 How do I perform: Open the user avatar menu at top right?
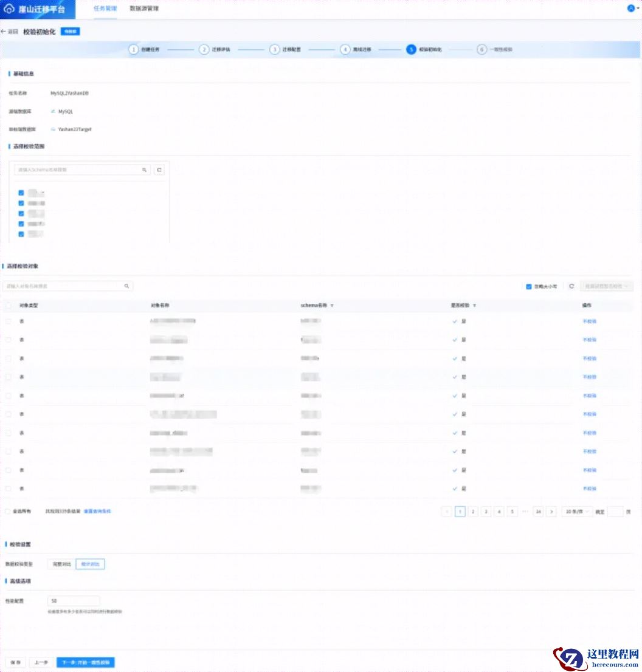coord(630,9)
